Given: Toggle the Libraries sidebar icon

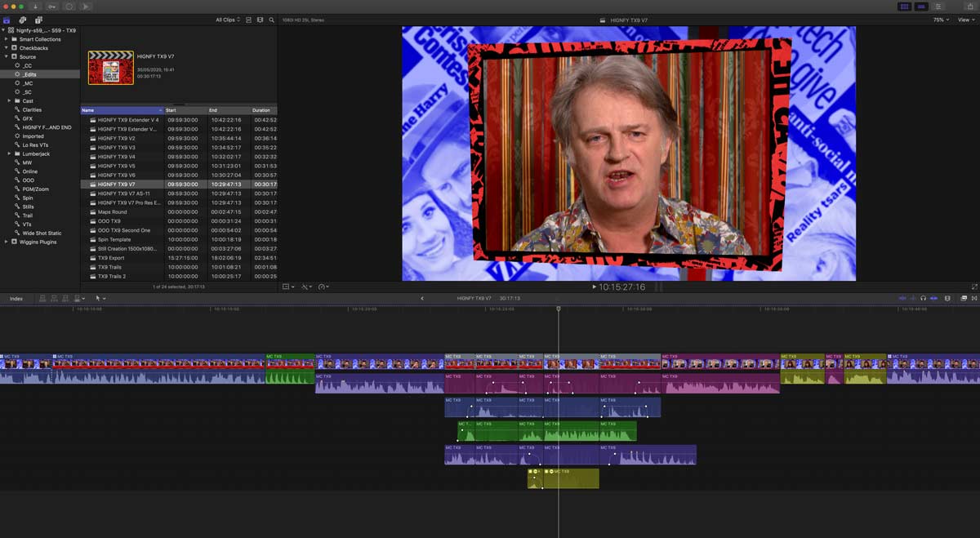Looking at the screenshot, I should point(7,20).
